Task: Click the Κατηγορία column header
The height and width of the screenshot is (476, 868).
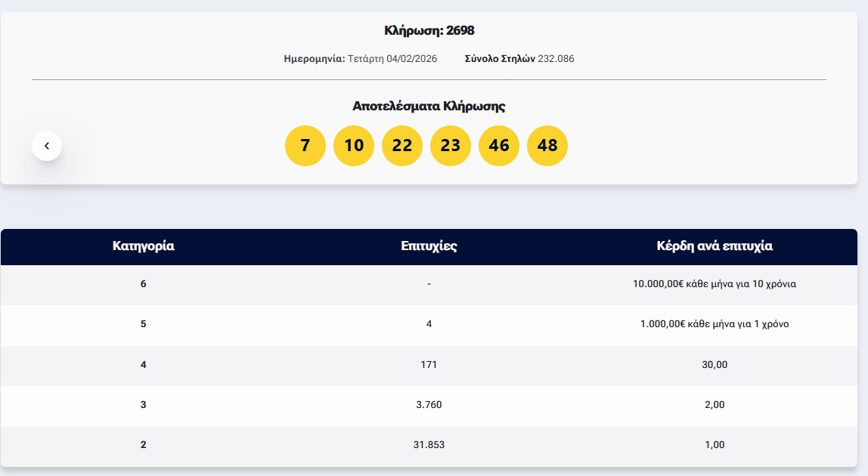Action: [x=144, y=246]
